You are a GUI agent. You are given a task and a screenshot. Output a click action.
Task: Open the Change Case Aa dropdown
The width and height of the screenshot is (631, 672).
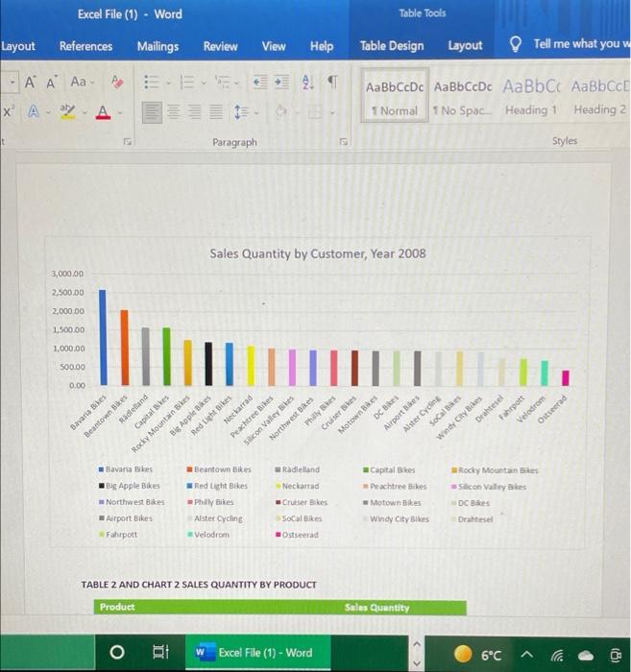(x=82, y=82)
